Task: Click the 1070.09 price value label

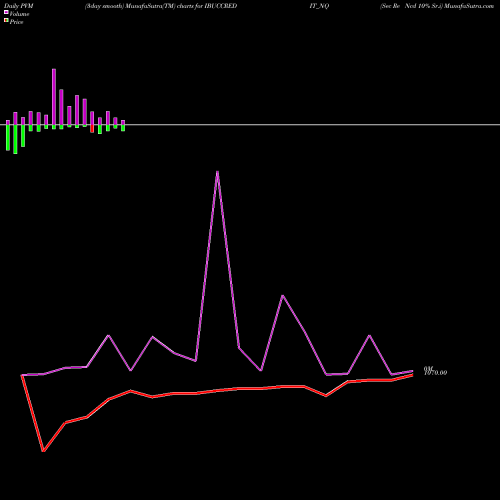Action: (435, 373)
